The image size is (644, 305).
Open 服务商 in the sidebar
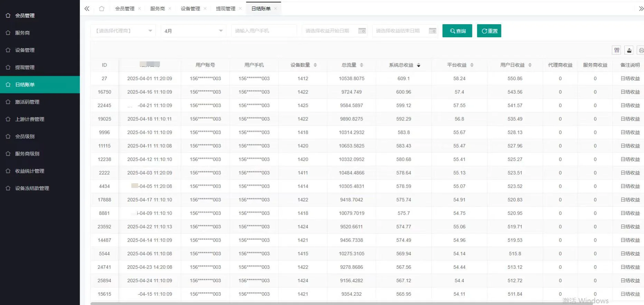[x=40, y=33]
